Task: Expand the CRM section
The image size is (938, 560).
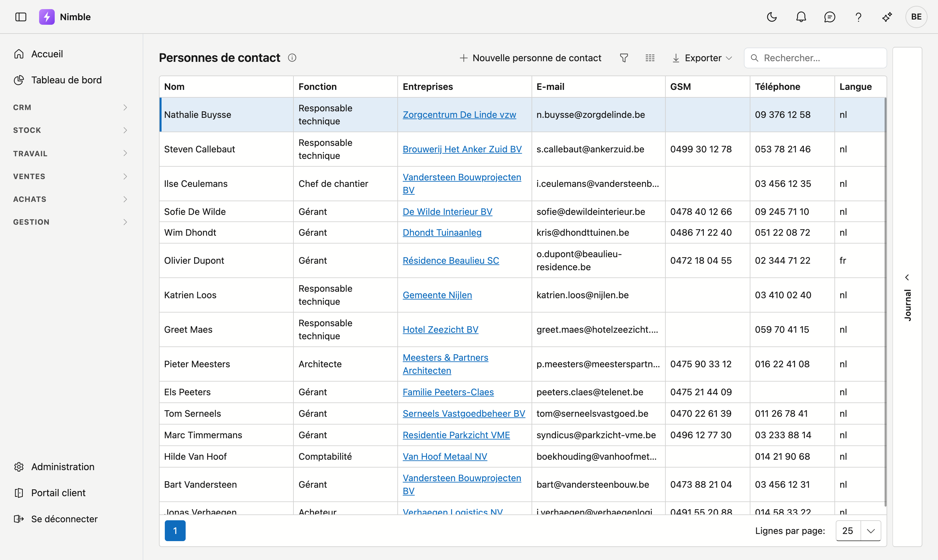Action: [71, 107]
